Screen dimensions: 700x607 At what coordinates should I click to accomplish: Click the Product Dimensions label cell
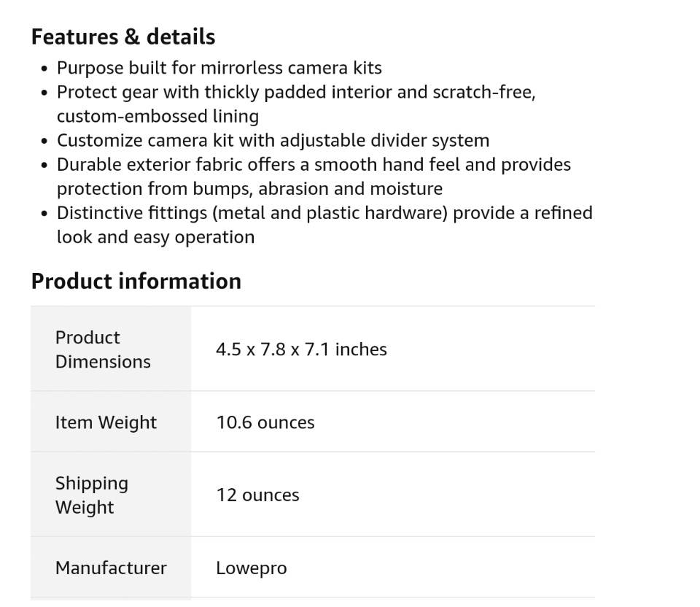click(103, 349)
